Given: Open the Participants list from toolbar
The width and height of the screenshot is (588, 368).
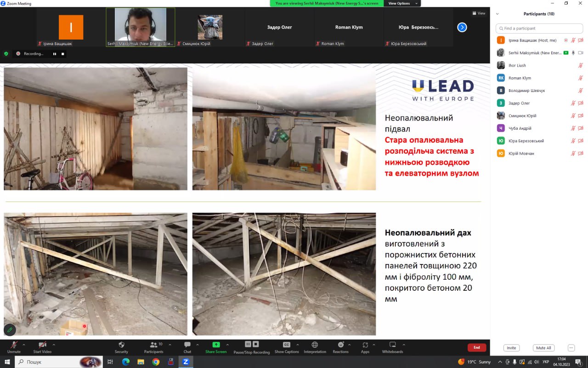Looking at the screenshot, I should [153, 345].
